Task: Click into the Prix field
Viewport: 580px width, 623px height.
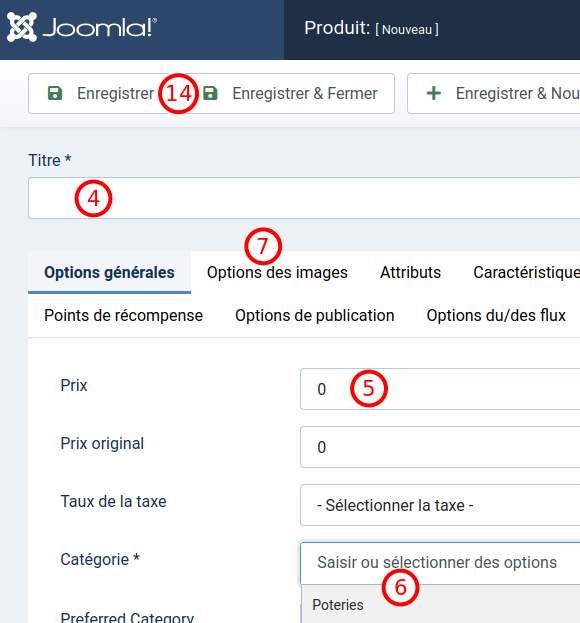Action: point(440,389)
